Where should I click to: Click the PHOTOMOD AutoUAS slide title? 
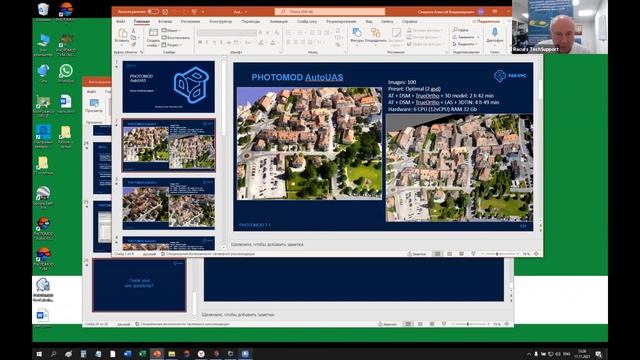click(297, 77)
